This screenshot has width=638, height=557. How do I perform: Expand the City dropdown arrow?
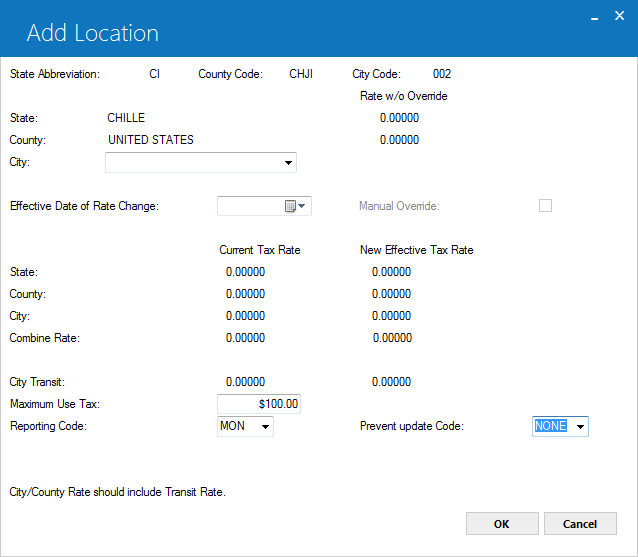(x=288, y=163)
